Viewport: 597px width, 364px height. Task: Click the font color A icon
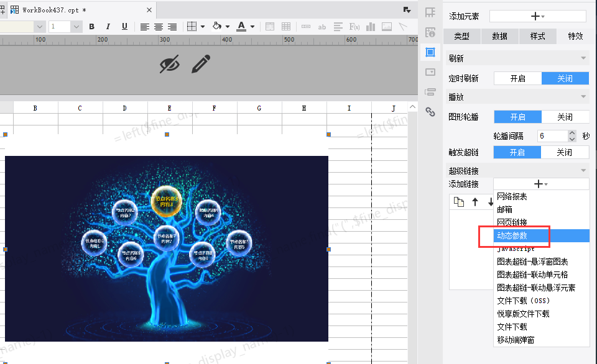(x=241, y=26)
